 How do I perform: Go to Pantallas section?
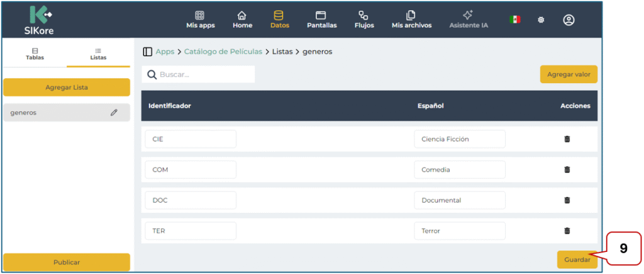click(x=321, y=20)
